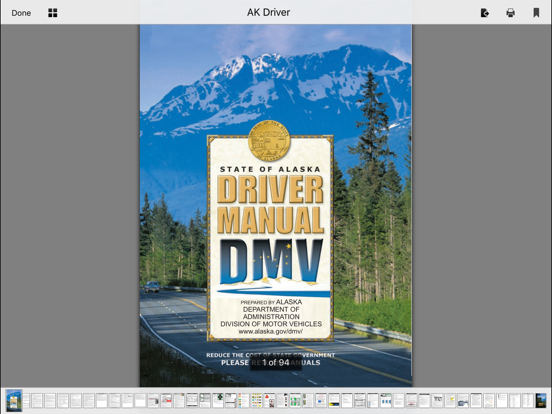Open the page grid thumbnail view

53,13
